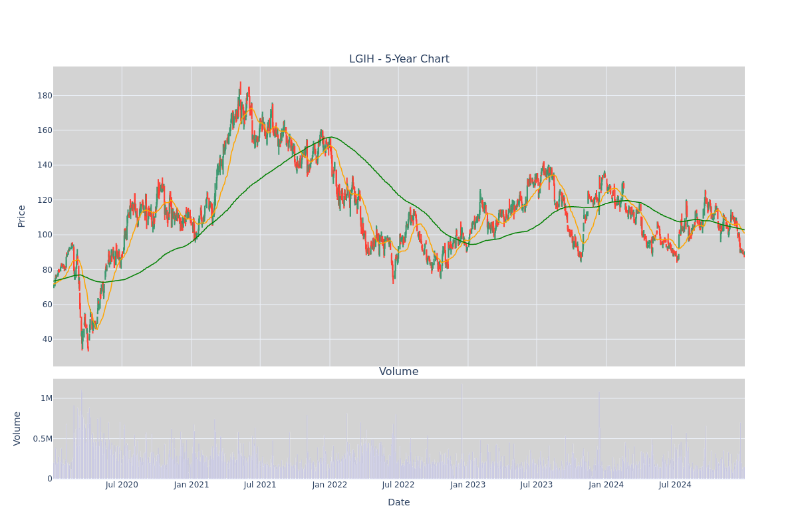Click the 40 price tick label

point(47,339)
